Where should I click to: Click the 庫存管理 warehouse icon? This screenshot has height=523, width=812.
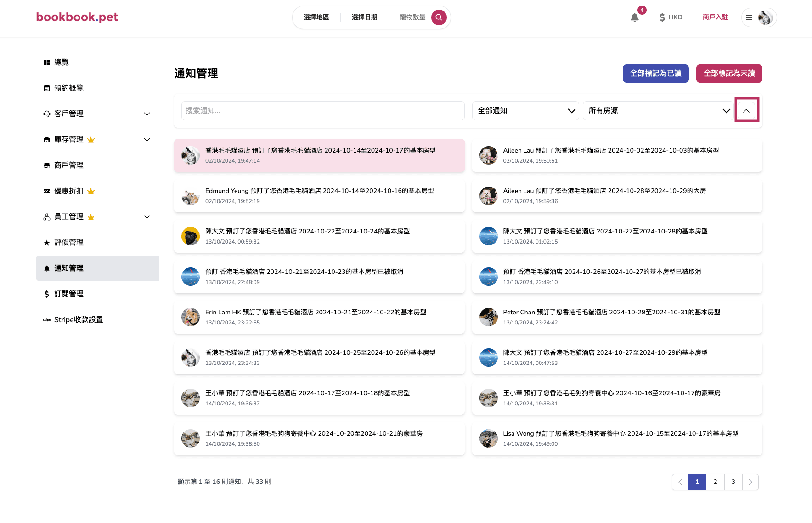[47, 140]
